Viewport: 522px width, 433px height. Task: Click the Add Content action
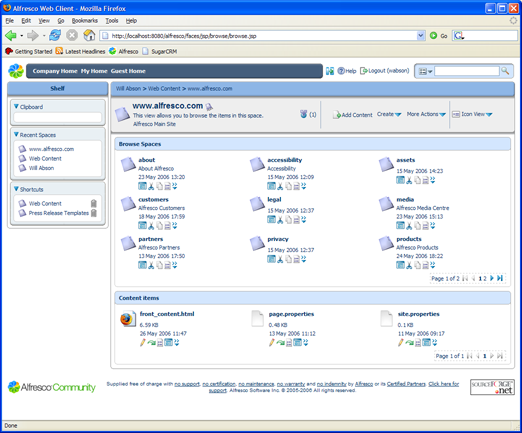pos(353,115)
